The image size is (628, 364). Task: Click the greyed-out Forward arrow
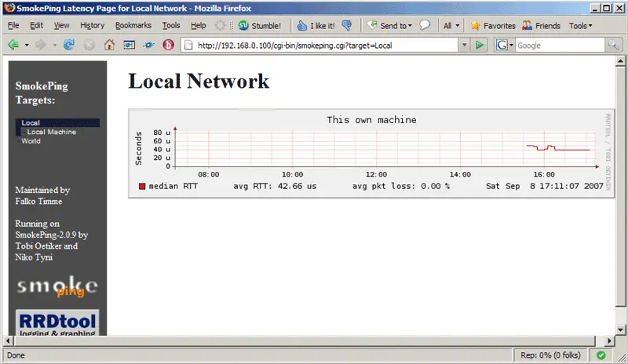[41, 45]
